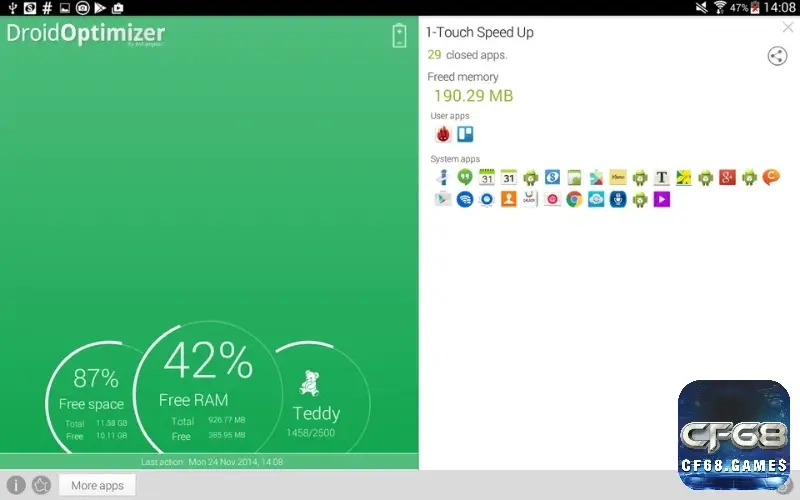The width and height of the screenshot is (800, 500).
Task: Tap the hash root icon in status bar
Action: (47, 8)
